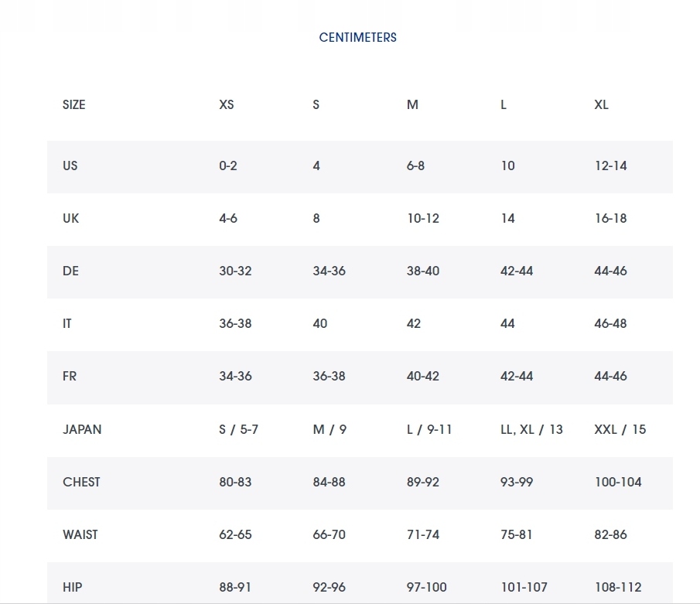Click US size 12-14 cell
700x604 pixels.
610,166
